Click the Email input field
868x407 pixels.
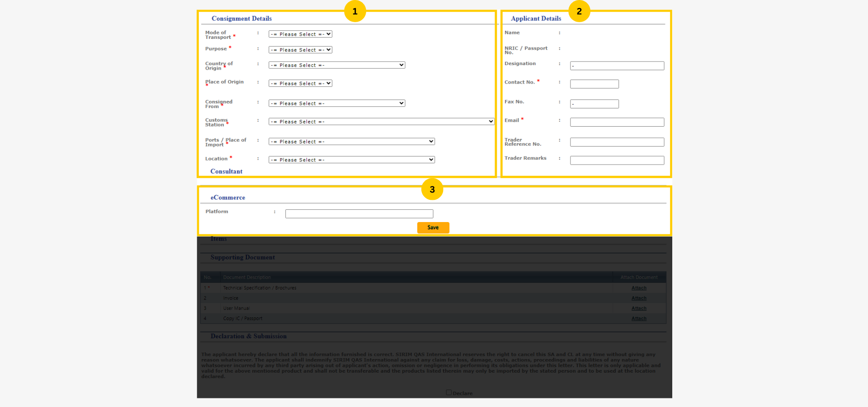(x=617, y=122)
